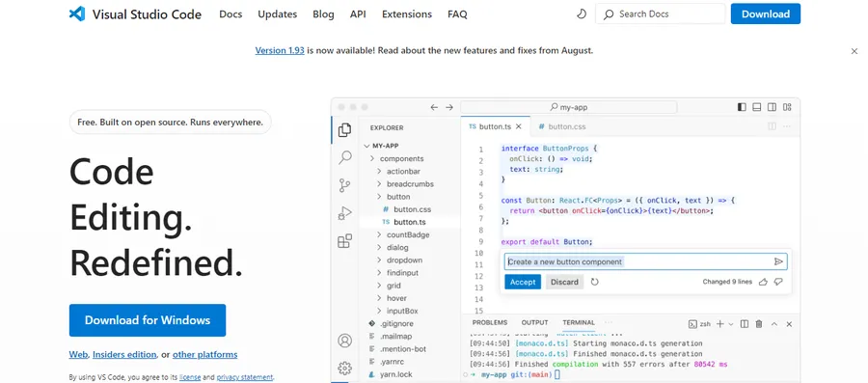
Task: Click the inline chat prompt input
Action: point(645,261)
